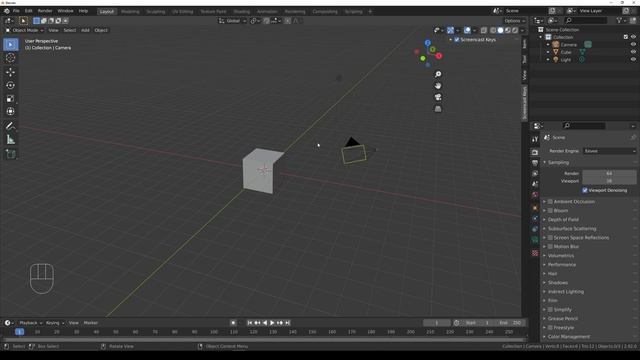The width and height of the screenshot is (640, 360).
Task: Click the zoom view magnifier icon
Action: click(x=438, y=74)
